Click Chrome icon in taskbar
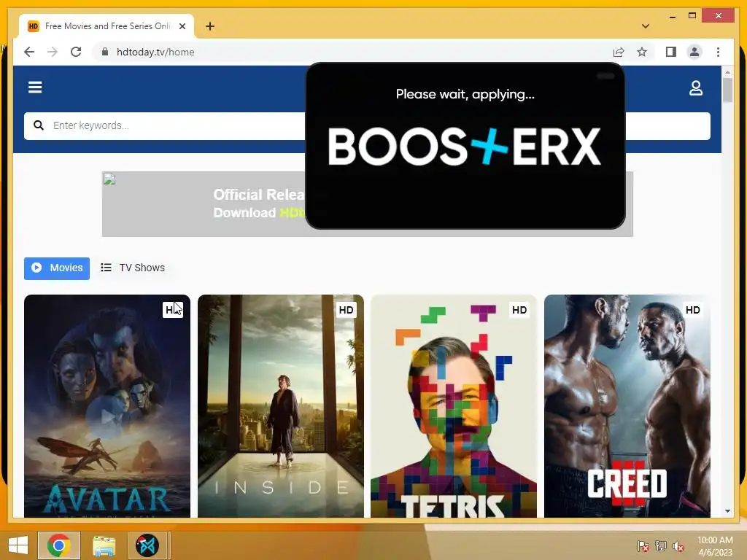 click(59, 545)
